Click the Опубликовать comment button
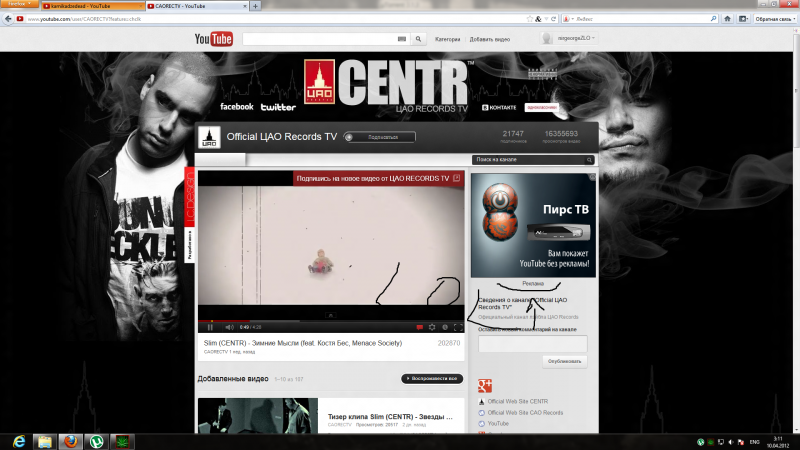 click(565, 361)
